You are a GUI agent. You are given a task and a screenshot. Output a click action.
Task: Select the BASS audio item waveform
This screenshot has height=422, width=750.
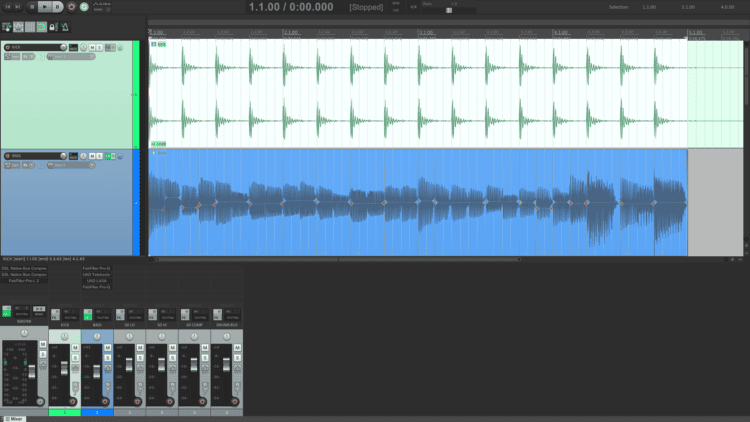(x=418, y=202)
